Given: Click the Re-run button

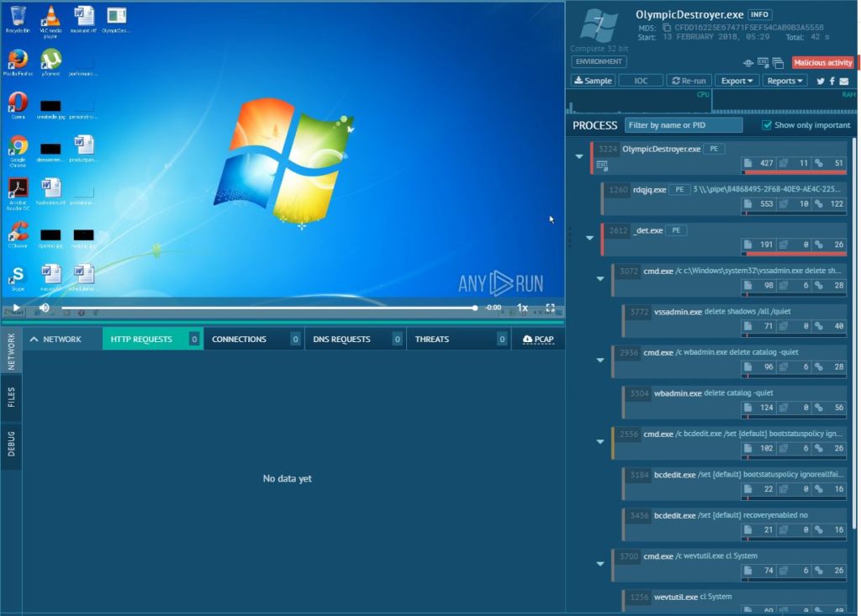Looking at the screenshot, I should [689, 81].
